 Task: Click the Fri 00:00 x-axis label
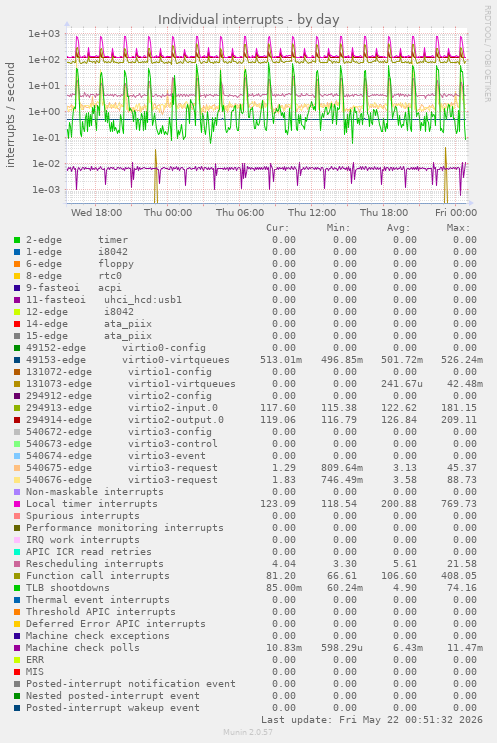coord(456,213)
